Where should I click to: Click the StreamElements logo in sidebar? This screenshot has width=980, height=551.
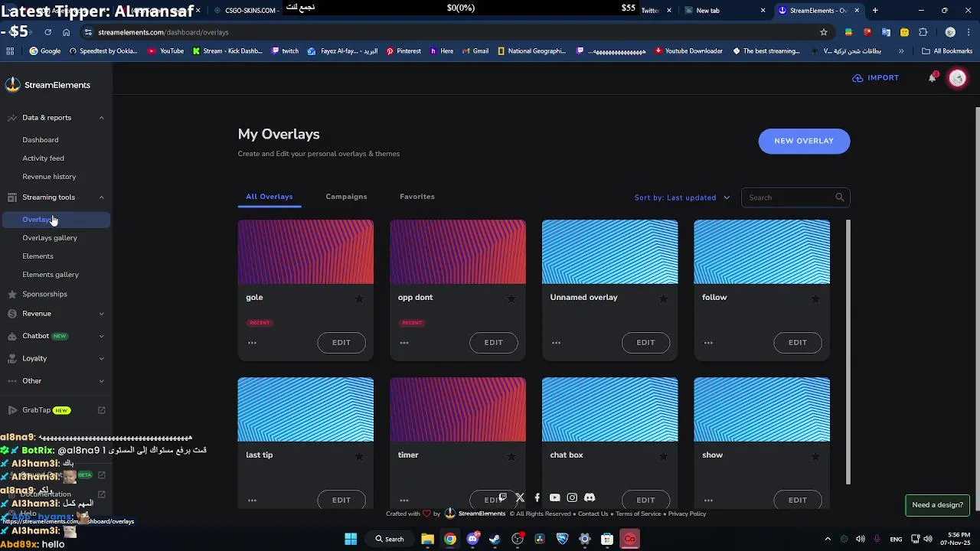[13, 85]
